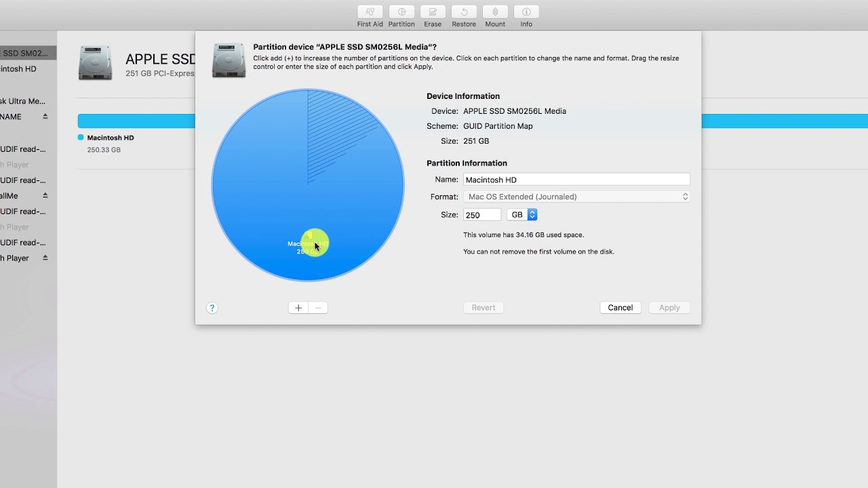Click the hard drive icon in partition dialog
The image size is (868, 488).
click(229, 60)
